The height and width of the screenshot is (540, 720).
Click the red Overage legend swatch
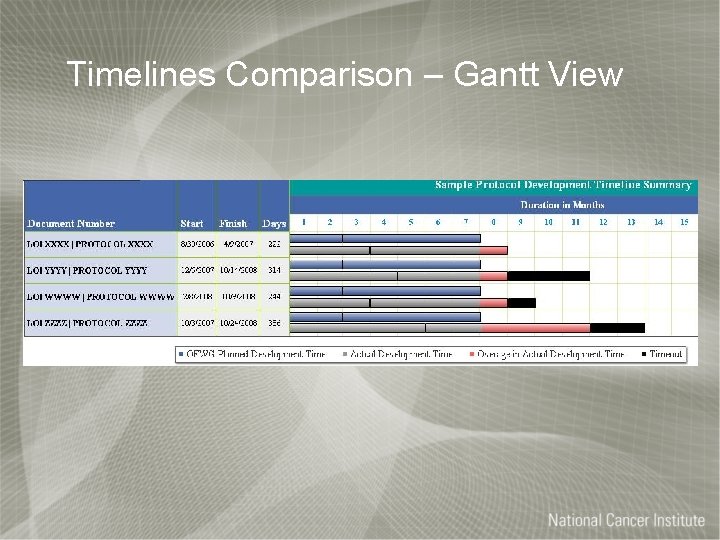[472, 354]
